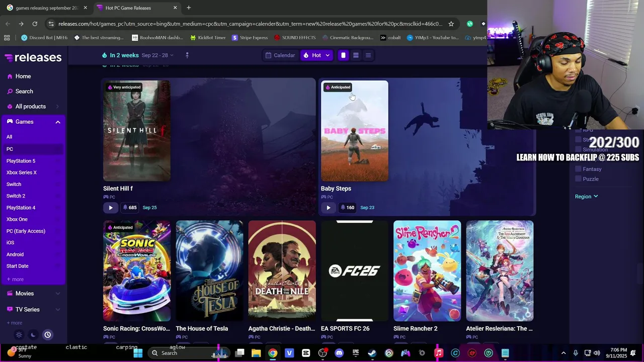The width and height of the screenshot is (644, 362).
Task: Open File Explorer from the taskbar
Action: click(256, 353)
